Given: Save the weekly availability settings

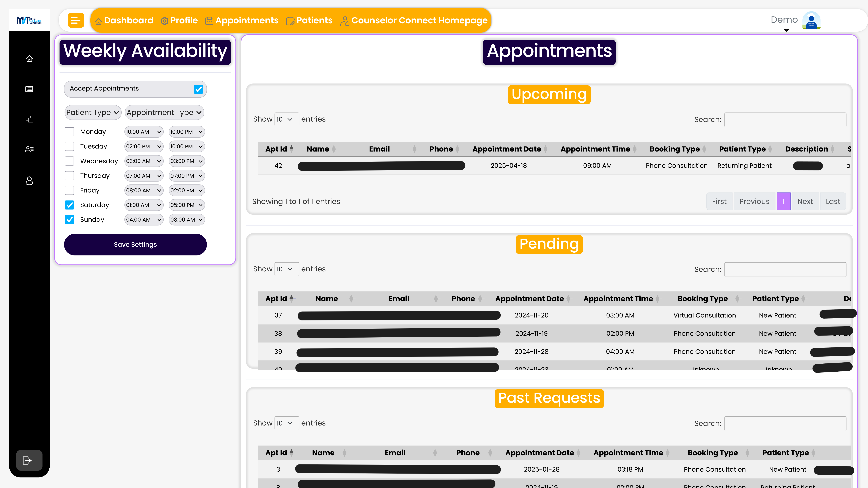Looking at the screenshot, I should click(135, 244).
